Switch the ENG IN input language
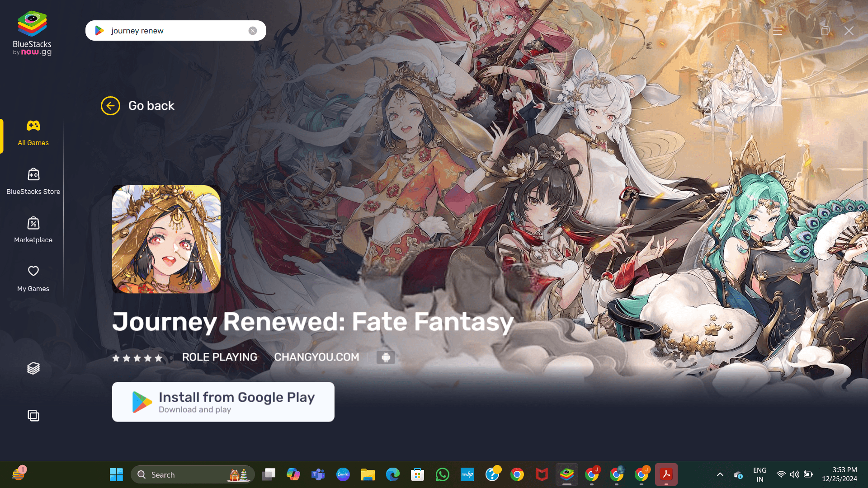Viewport: 868px width, 488px height. click(760, 474)
